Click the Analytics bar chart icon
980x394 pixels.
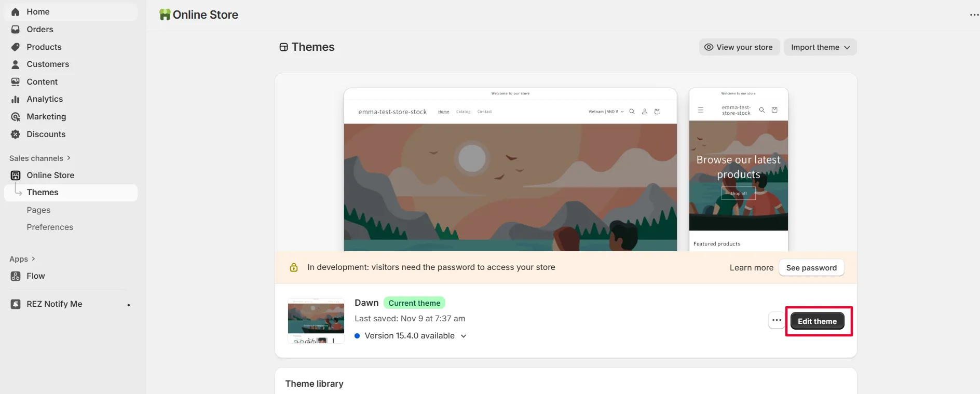click(x=16, y=99)
